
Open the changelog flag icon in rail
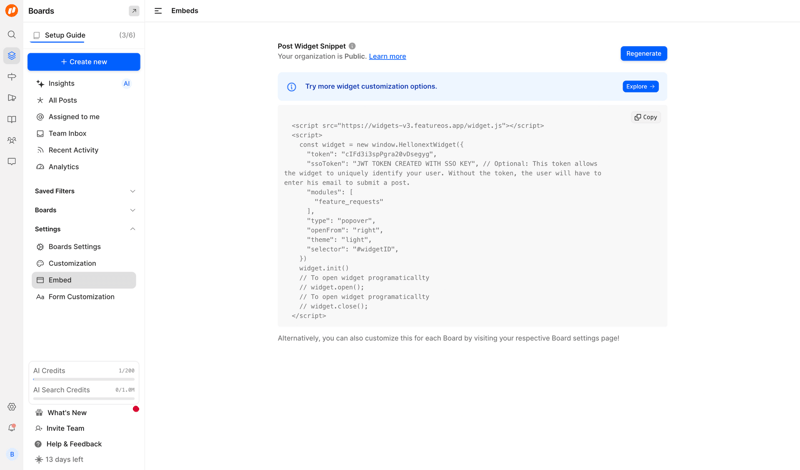(11, 98)
